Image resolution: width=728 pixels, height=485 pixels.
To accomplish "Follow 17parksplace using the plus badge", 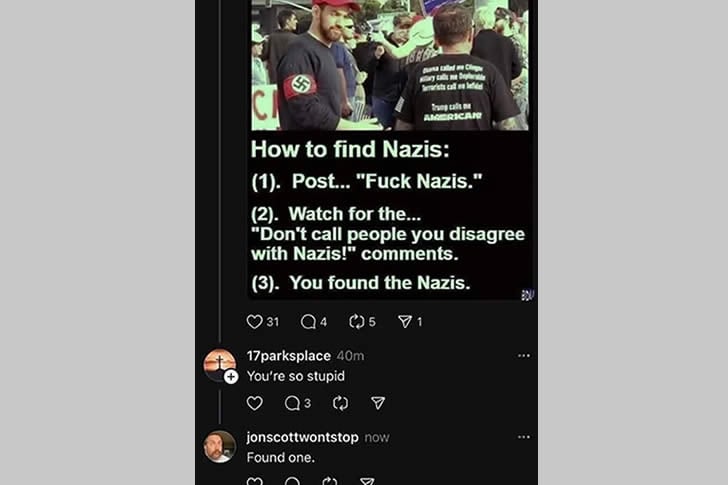I will coord(231,377).
